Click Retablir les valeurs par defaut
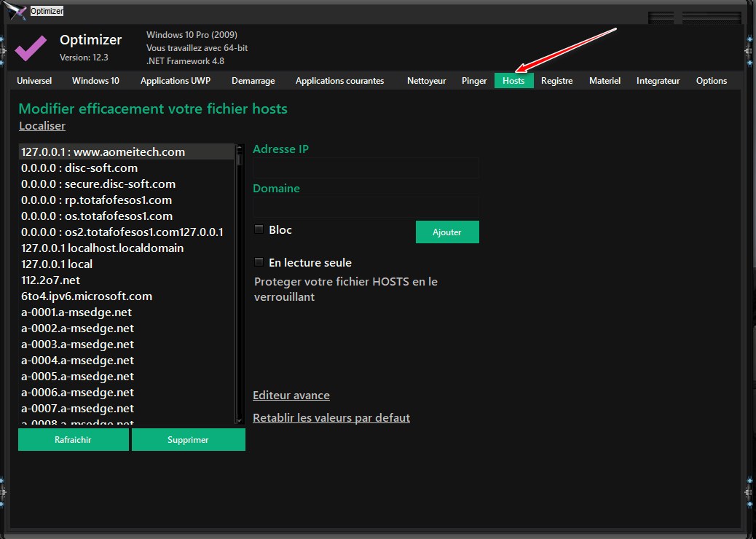 [x=331, y=418]
